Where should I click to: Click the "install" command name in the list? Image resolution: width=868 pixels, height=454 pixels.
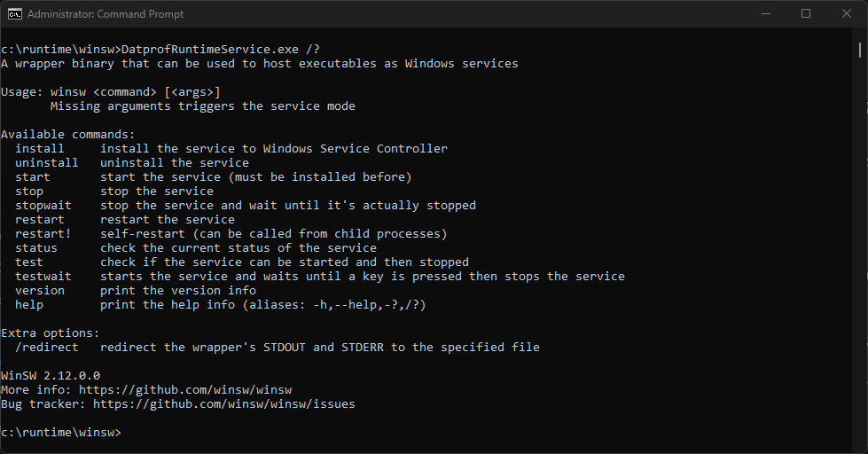coord(40,149)
